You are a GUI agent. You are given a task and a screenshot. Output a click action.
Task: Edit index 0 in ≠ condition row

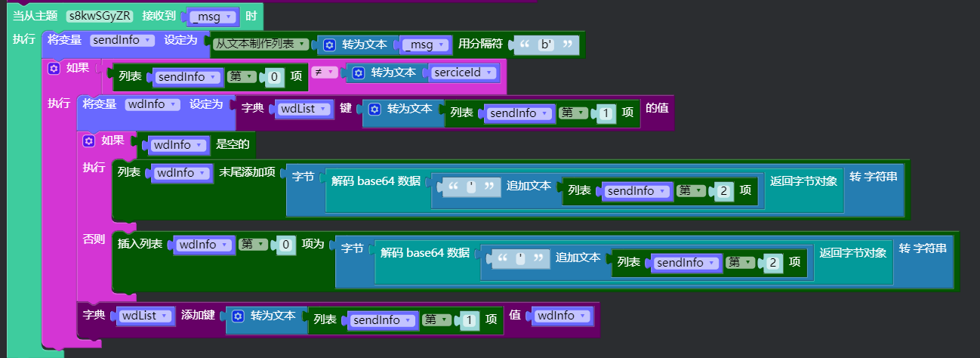pos(276,77)
